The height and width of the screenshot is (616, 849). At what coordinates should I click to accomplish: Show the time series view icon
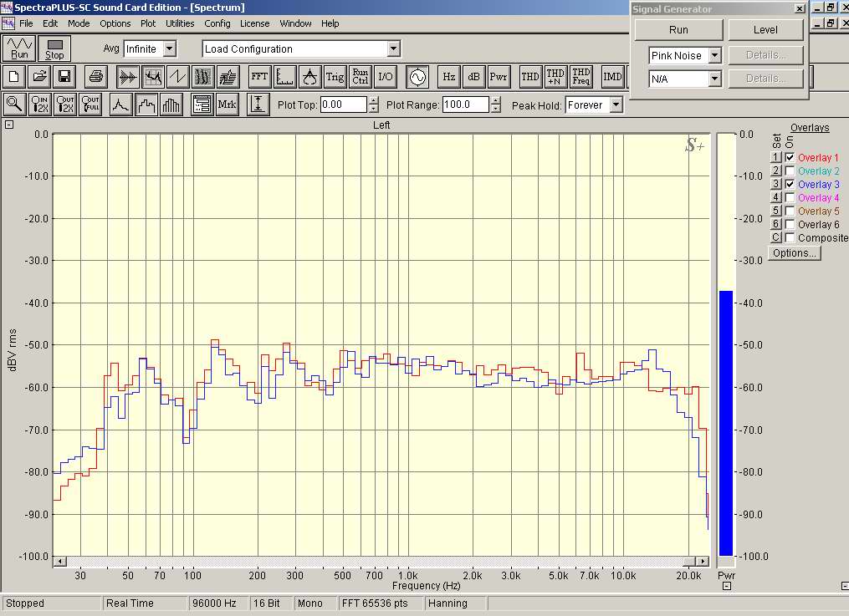click(x=128, y=77)
